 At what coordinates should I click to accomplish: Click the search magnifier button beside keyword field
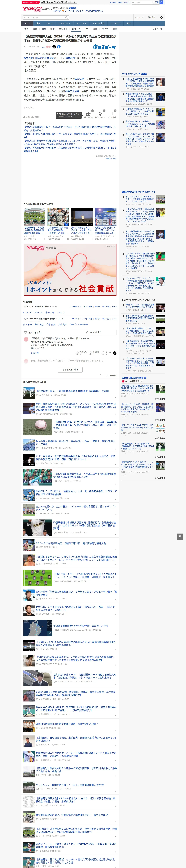(x=66, y=18)
